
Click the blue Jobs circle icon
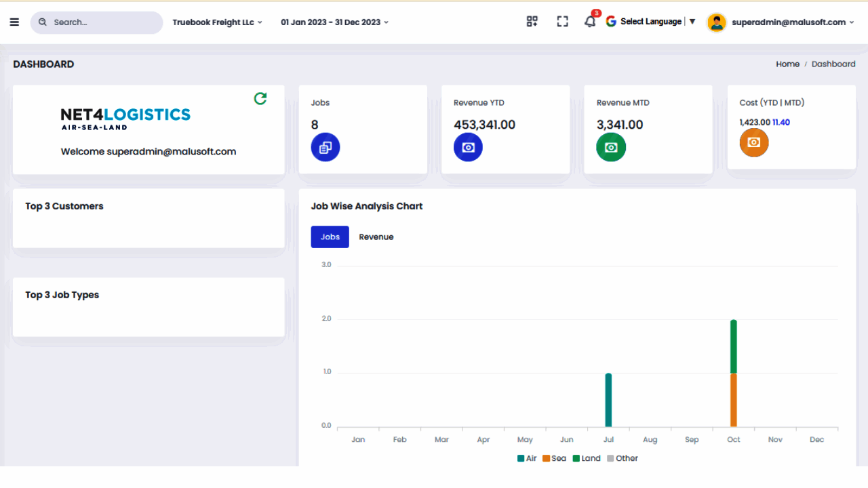click(x=325, y=147)
